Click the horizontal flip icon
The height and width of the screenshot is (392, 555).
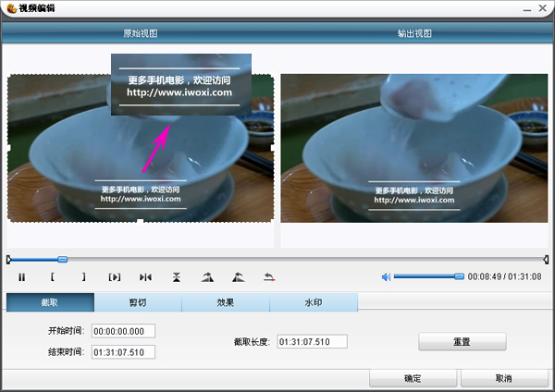pos(145,277)
